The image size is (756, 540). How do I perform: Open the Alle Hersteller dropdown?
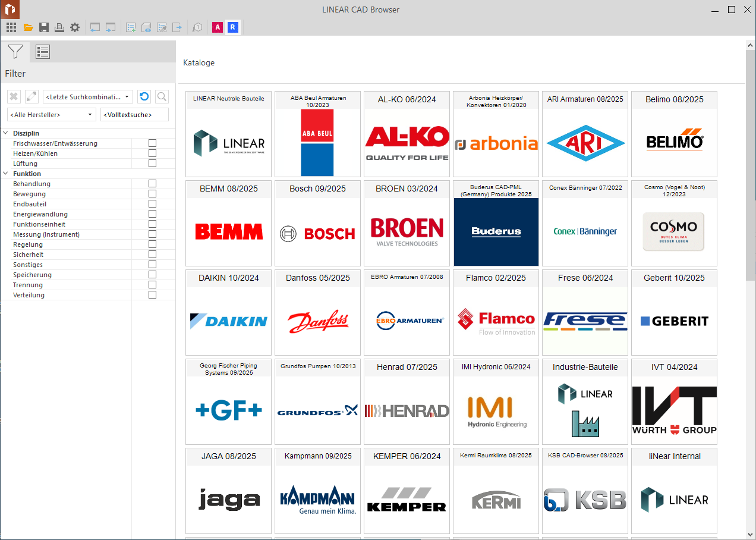[x=52, y=114]
